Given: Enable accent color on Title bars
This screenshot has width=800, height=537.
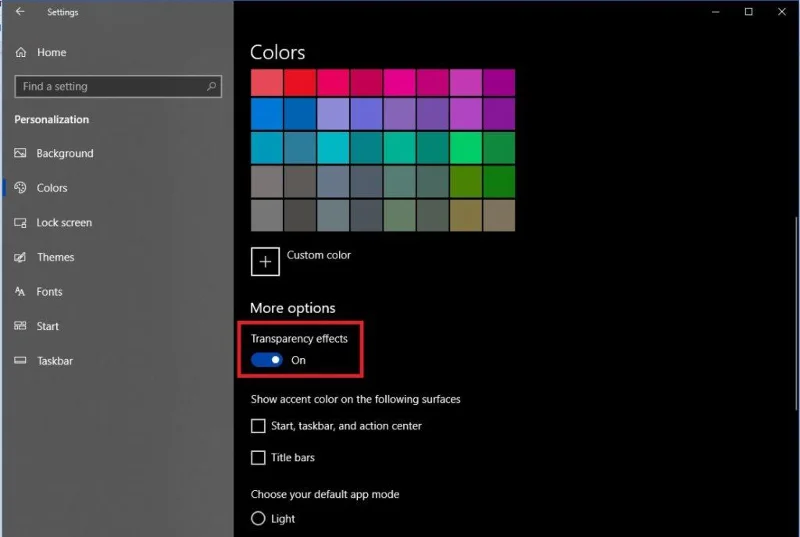Looking at the screenshot, I should 258,457.
